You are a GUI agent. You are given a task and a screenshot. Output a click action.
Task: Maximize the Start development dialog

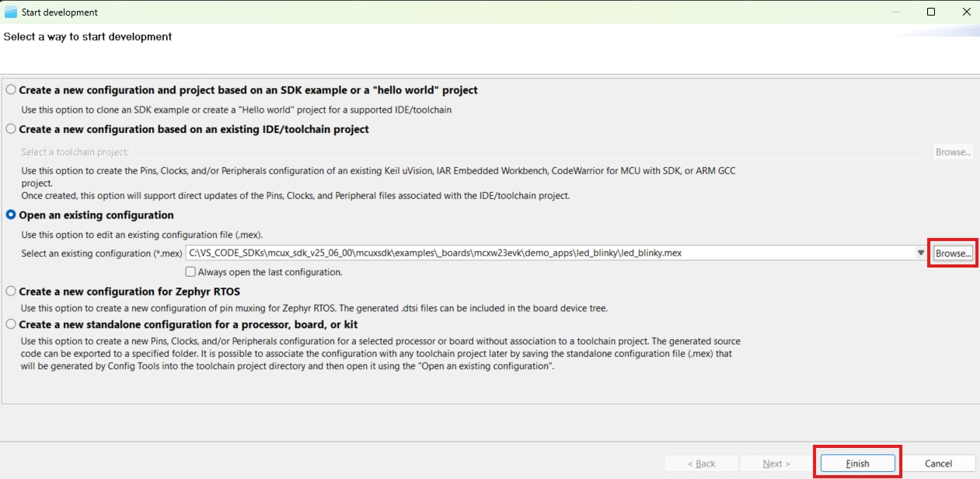pos(931,12)
